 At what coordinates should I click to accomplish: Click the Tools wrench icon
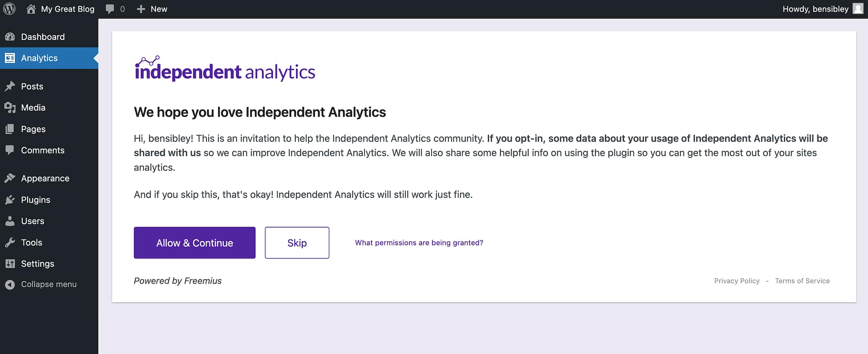click(x=10, y=243)
